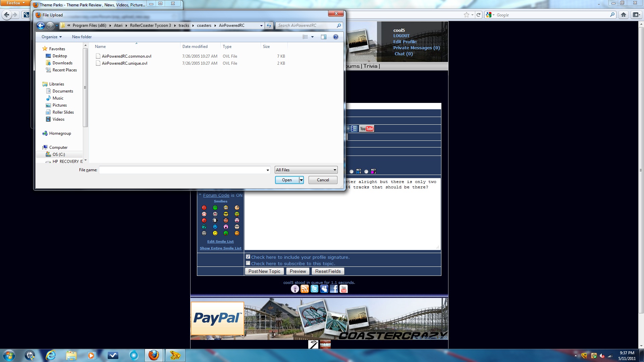Click the Facebook icon

[x=334, y=289]
